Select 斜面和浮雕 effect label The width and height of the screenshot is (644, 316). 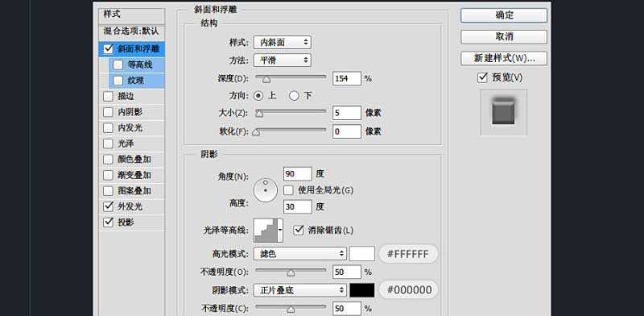(138, 48)
